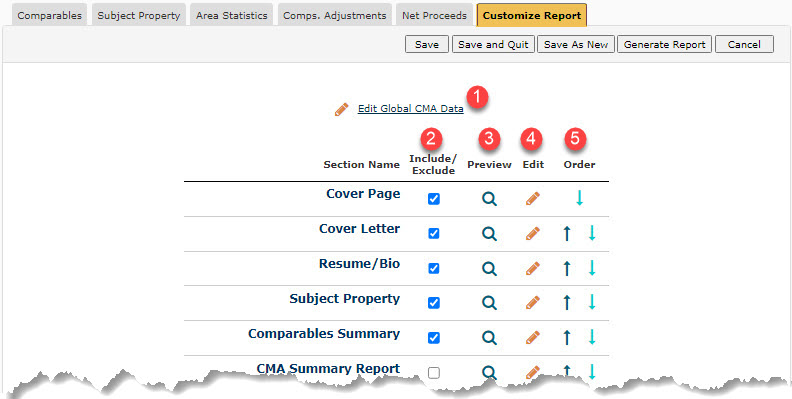
Task: Move Comparables Summary up in order
Action: [x=567, y=337]
